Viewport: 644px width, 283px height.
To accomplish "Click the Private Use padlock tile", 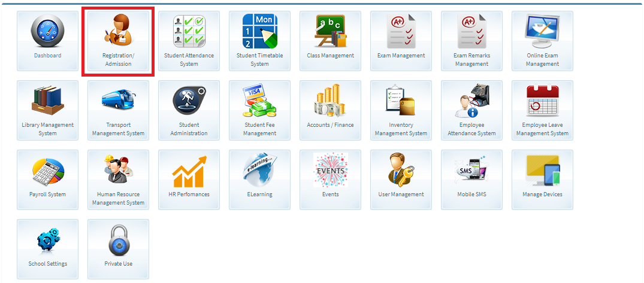I will point(118,241).
